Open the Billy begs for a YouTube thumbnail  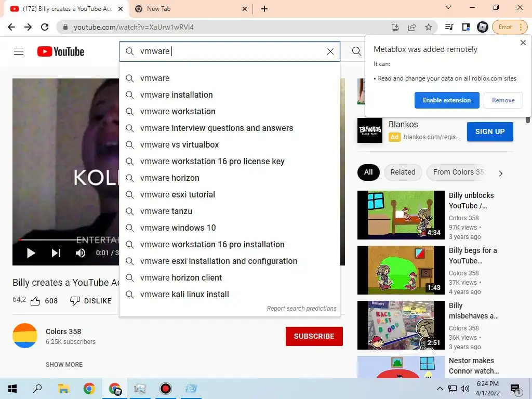coord(401,270)
